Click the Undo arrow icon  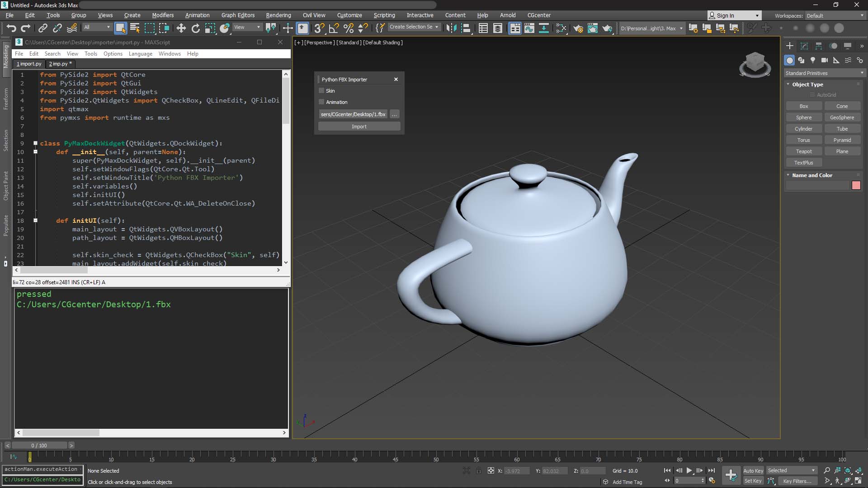pos(11,28)
